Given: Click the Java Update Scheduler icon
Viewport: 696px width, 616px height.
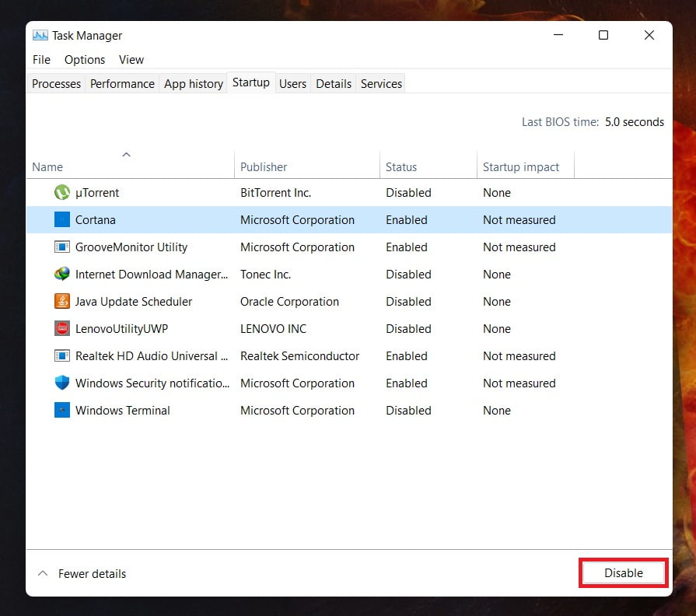Looking at the screenshot, I should point(62,301).
